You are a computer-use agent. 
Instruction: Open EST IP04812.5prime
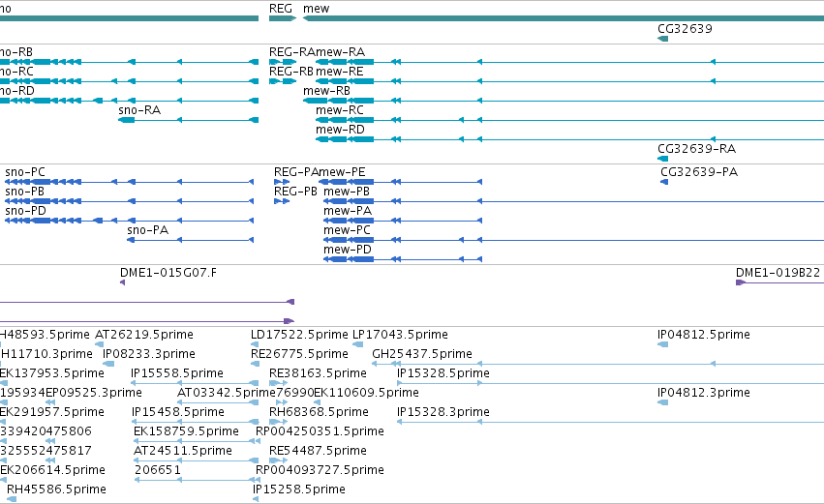tap(704, 335)
